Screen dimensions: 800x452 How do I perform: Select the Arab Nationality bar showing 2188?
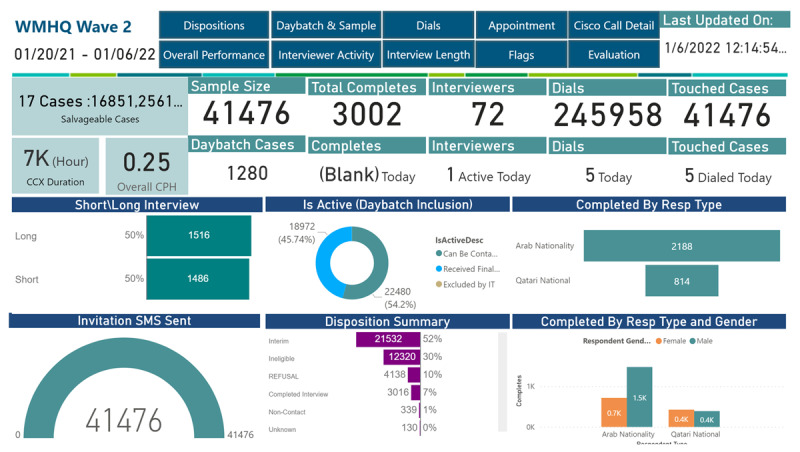coord(681,246)
